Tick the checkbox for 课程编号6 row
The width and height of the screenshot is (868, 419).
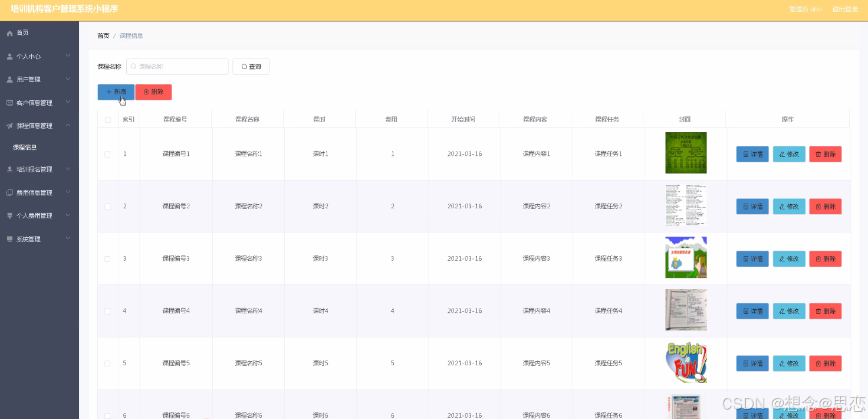pos(107,415)
